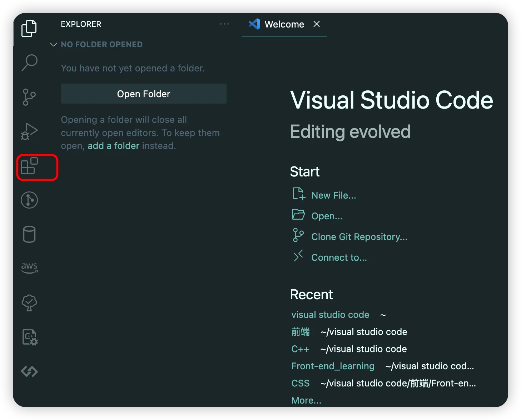
Task: Open the C++ file settings icon
Action: pyautogui.click(x=30, y=337)
